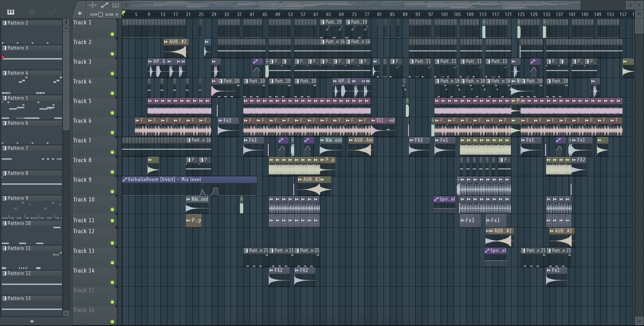Select Pattern 13 in the picker

(x=32, y=298)
